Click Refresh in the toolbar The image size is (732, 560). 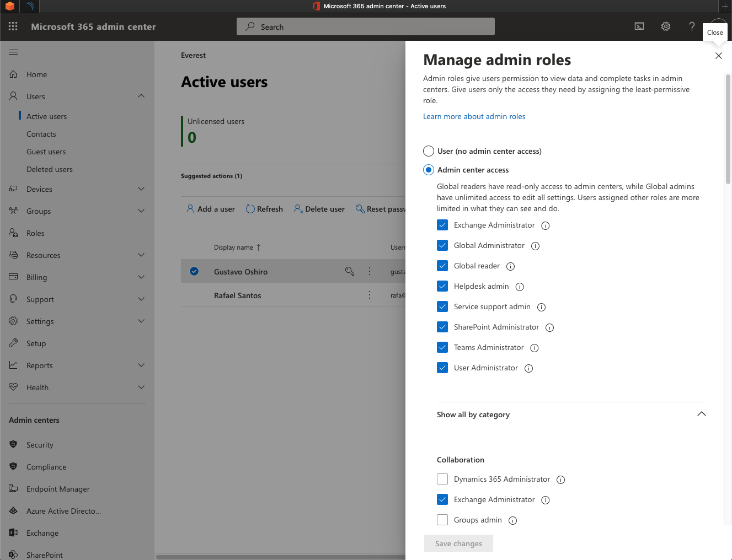point(264,209)
